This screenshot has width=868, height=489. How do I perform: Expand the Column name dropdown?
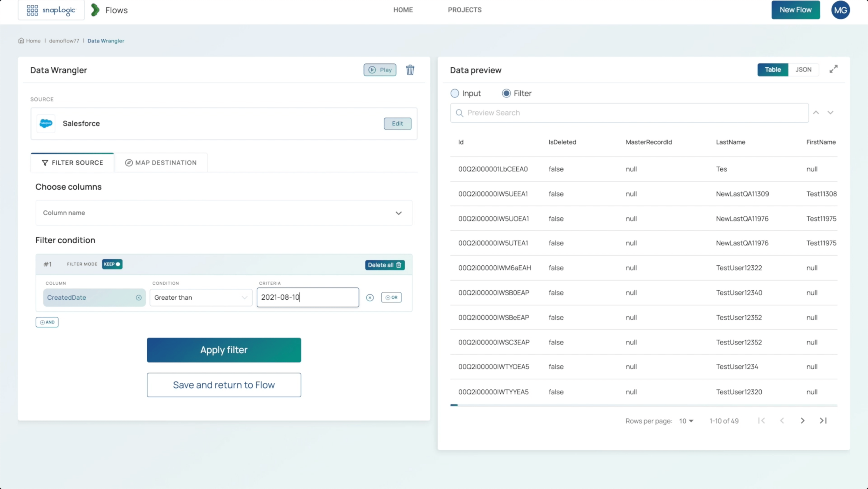pyautogui.click(x=398, y=213)
